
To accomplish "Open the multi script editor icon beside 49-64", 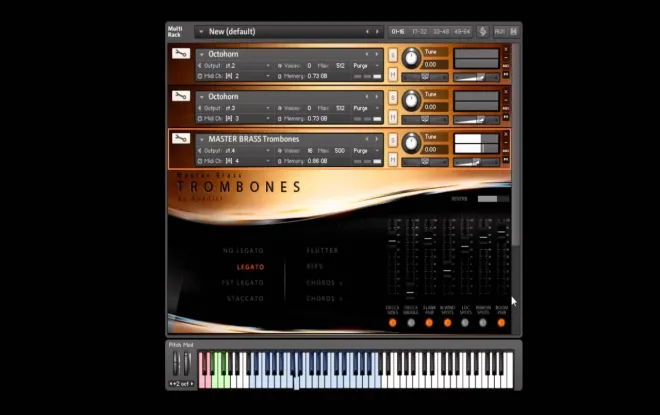I will pyautogui.click(x=483, y=32).
